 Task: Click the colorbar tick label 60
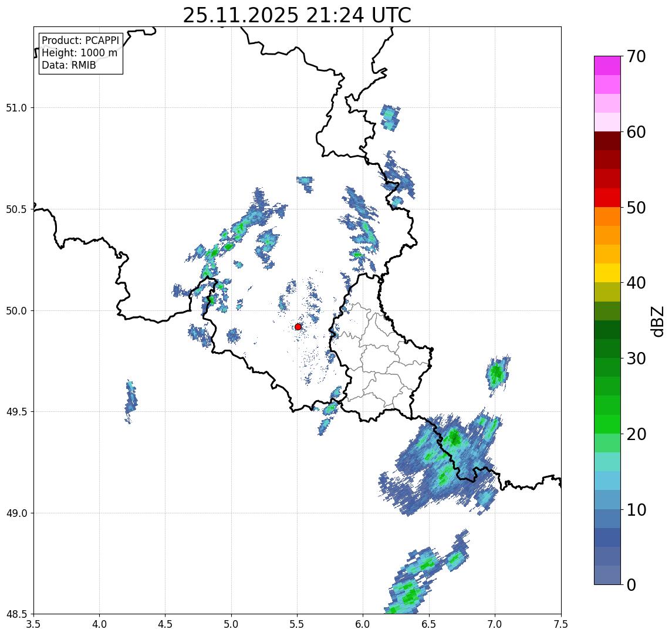tap(636, 133)
